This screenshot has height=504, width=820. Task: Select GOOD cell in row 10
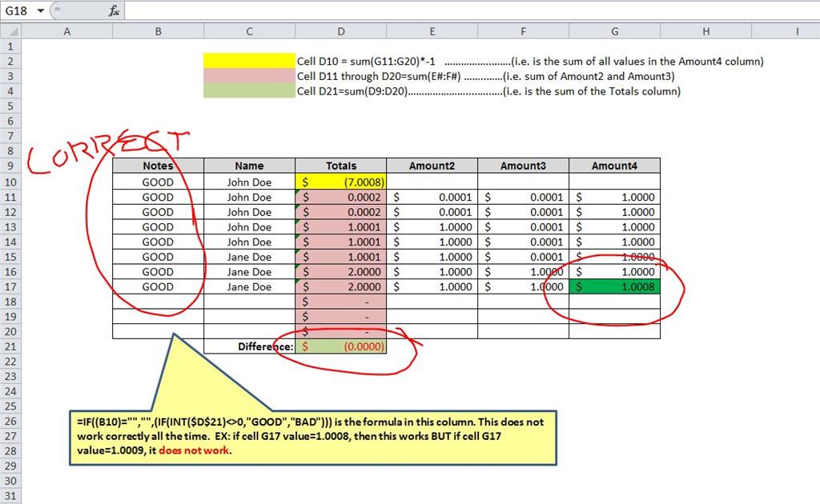click(x=158, y=182)
